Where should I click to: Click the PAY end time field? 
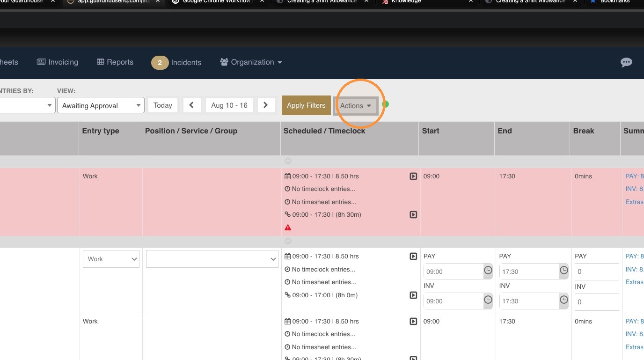(x=529, y=272)
